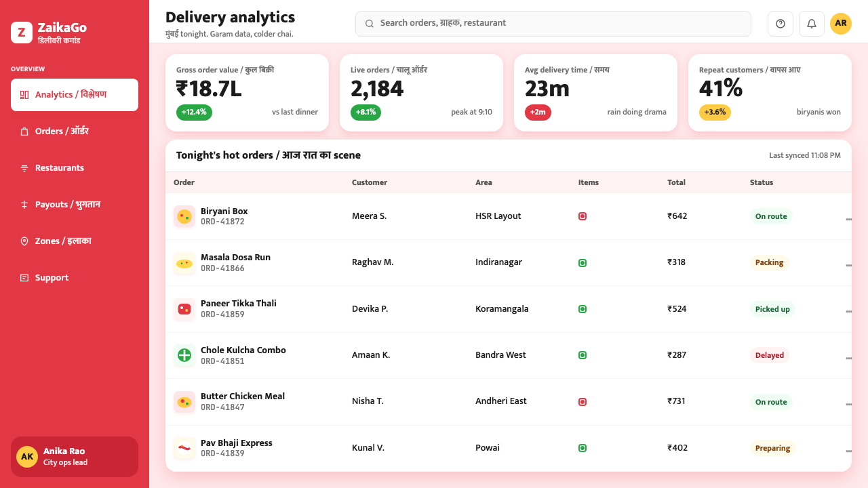The width and height of the screenshot is (868, 488).
Task: Open Support in the sidebar
Action: [75, 278]
